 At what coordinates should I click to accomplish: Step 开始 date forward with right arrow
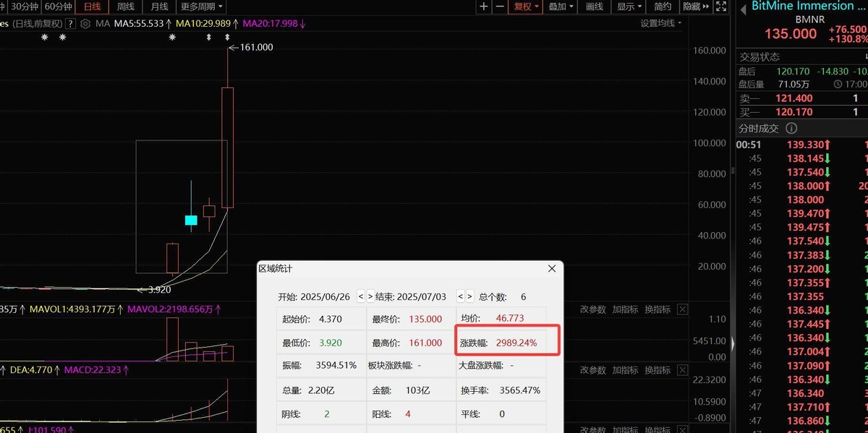370,296
